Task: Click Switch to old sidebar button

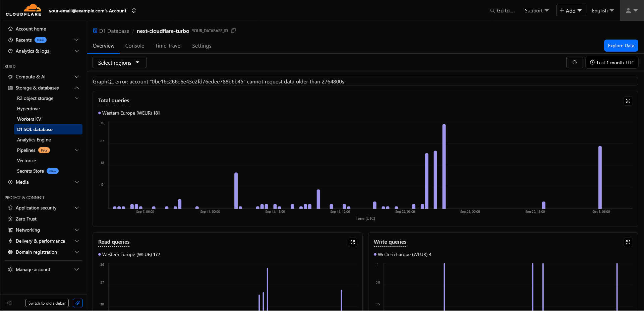Action: (47, 303)
